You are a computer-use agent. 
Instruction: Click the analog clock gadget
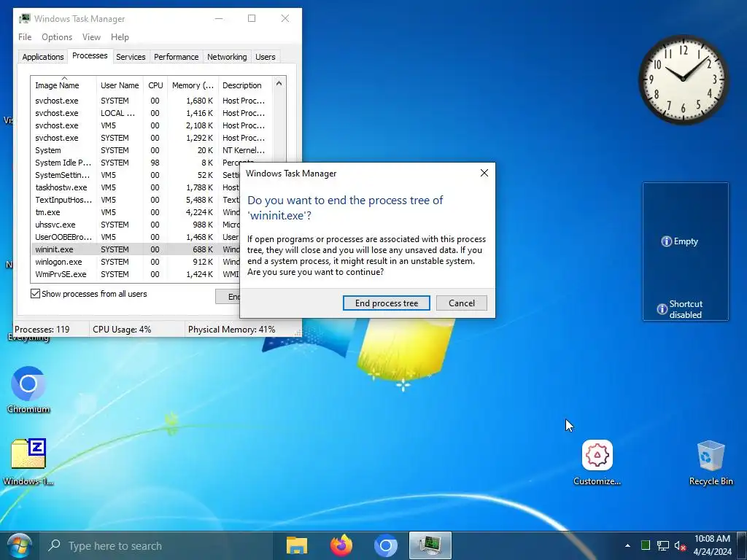click(683, 79)
